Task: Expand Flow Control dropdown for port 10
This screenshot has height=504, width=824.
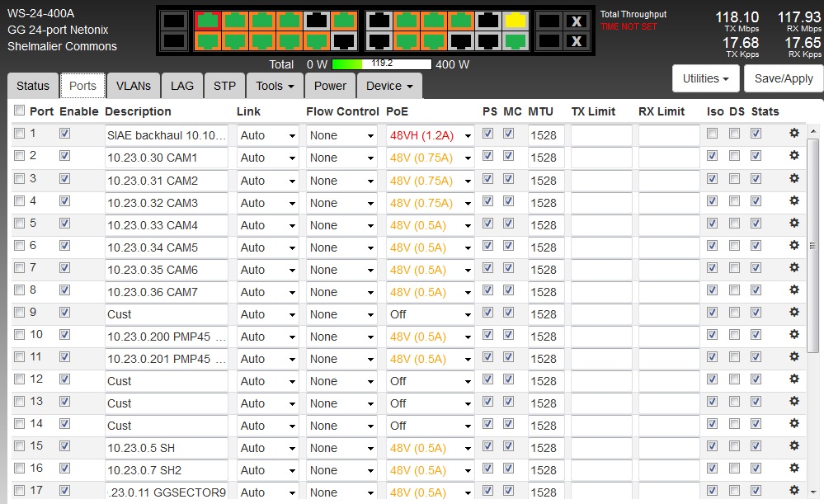Action: click(341, 337)
